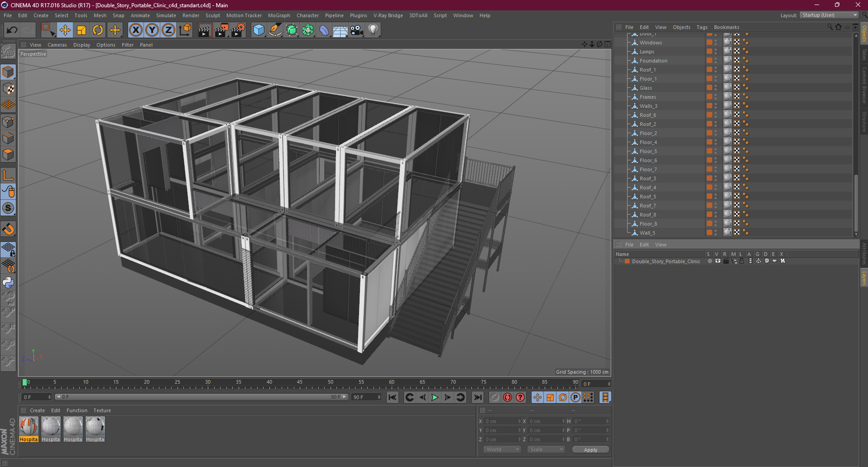Click the X position input field
Image resolution: width=868 pixels, height=467 pixels.
click(503, 421)
